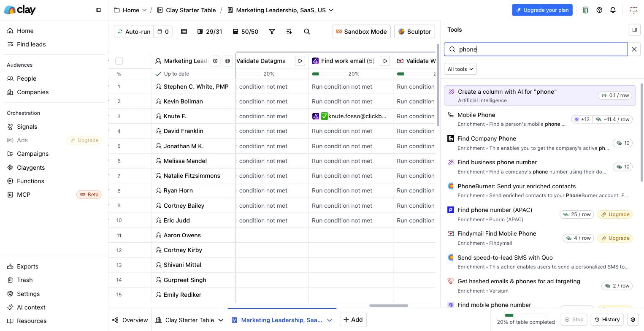Expand the Marketing Leadership breadcrumb dropdown
Viewport: 644px width, 331px height.
[x=331, y=10]
